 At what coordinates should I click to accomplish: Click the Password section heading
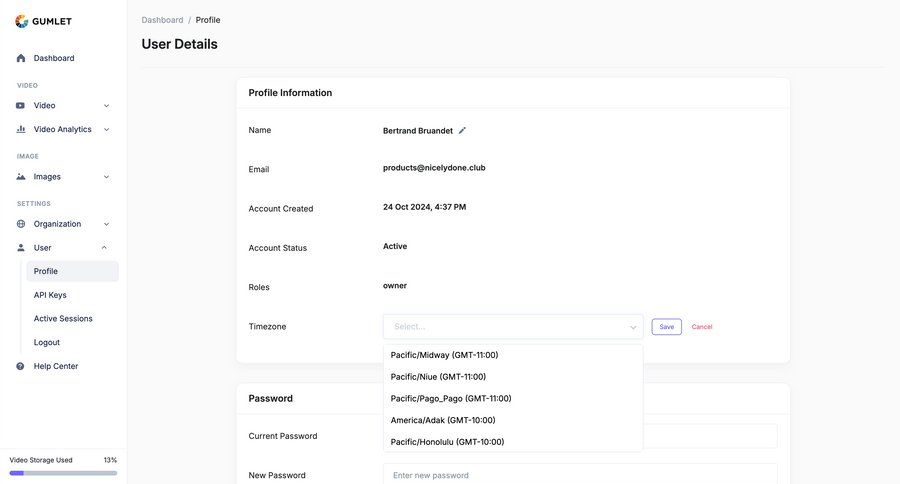point(270,398)
